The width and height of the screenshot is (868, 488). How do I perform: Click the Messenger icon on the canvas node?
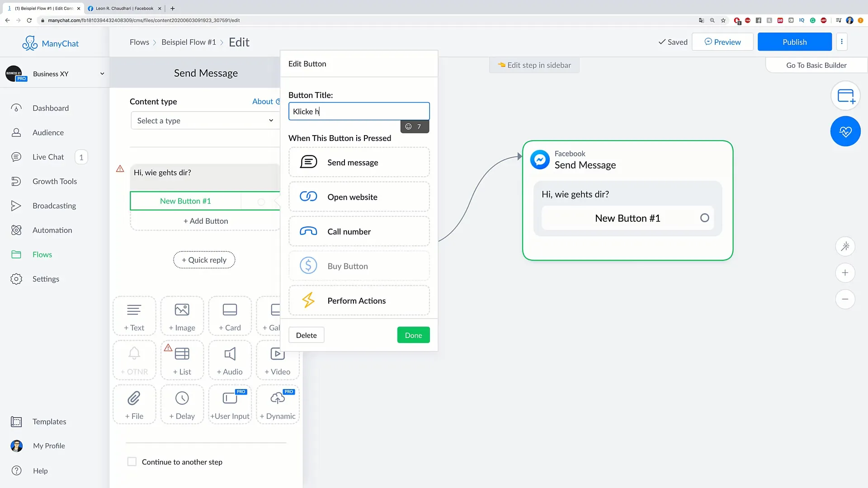tap(540, 160)
